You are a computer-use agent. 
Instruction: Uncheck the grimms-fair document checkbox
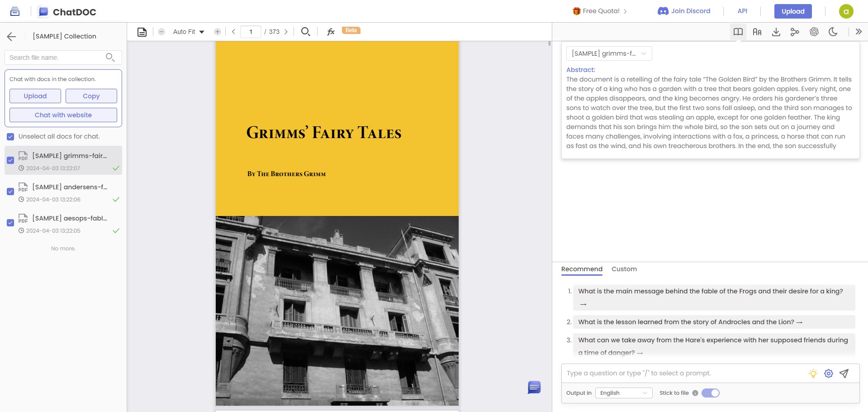click(x=10, y=160)
